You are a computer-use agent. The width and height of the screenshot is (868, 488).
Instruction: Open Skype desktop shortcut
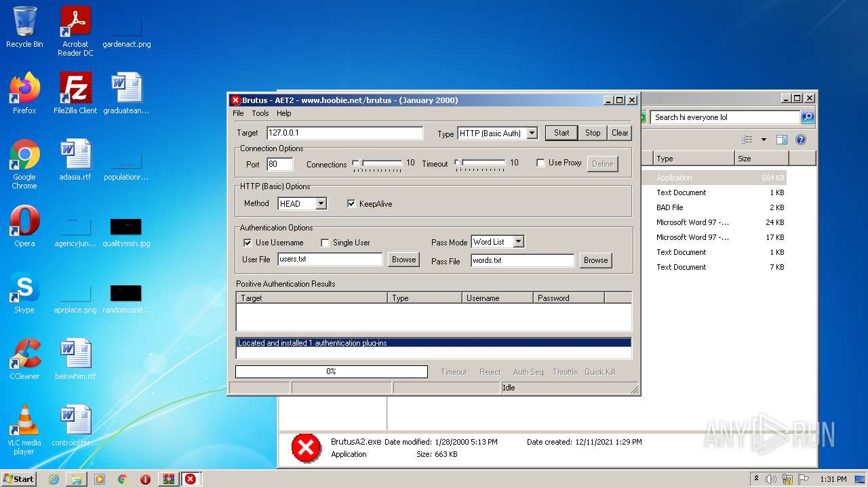coord(24,293)
